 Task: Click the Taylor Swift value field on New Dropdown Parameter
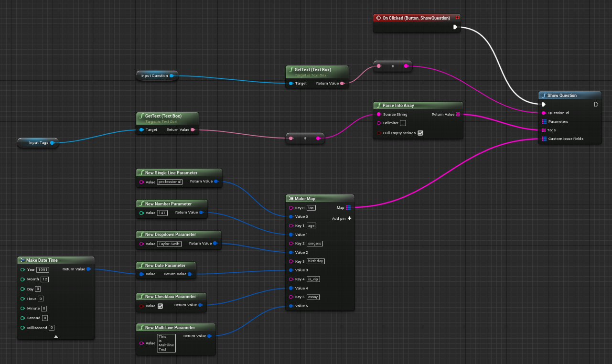(169, 244)
